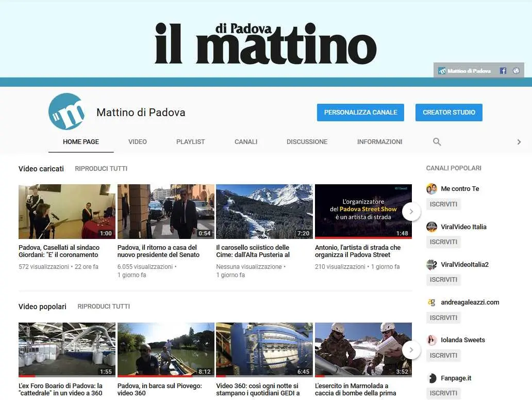Click 'CANALI POPOLARI' sidebar heading
The height and width of the screenshot is (400, 532).
[x=454, y=168]
